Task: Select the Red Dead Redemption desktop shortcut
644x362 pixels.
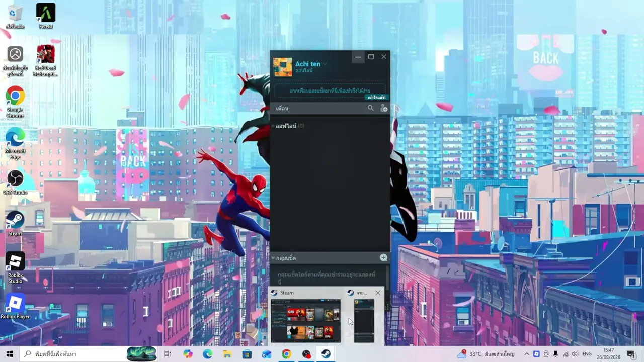Action: pyautogui.click(x=46, y=61)
